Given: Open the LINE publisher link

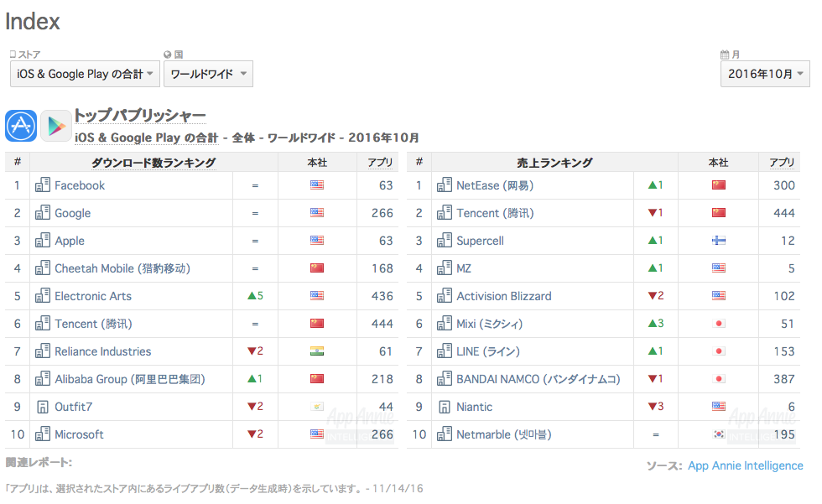Looking at the screenshot, I should click(488, 351).
